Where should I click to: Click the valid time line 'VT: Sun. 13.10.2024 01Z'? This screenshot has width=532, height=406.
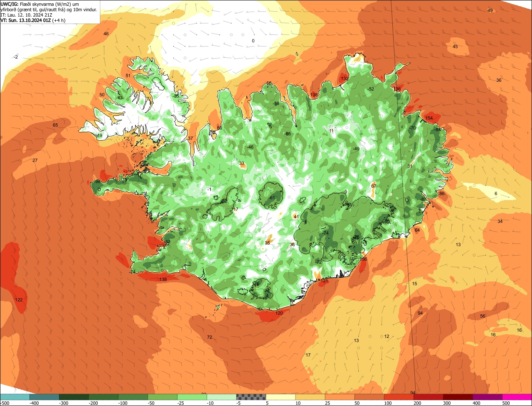tap(26, 20)
